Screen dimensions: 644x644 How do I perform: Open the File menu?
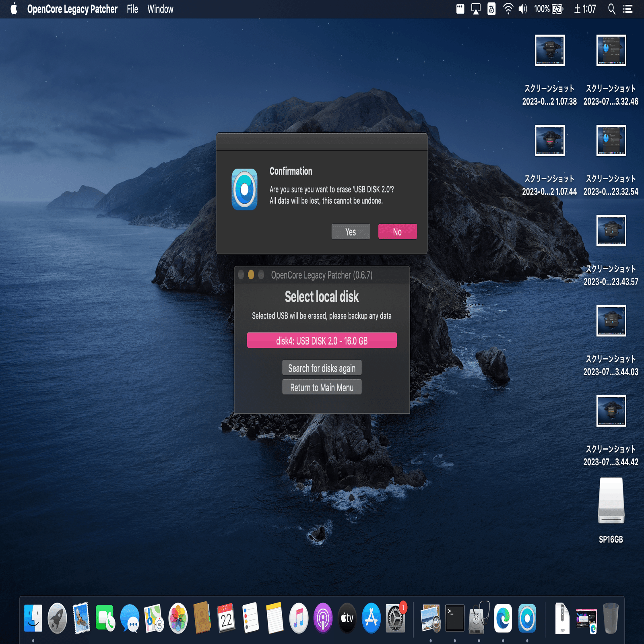(132, 9)
